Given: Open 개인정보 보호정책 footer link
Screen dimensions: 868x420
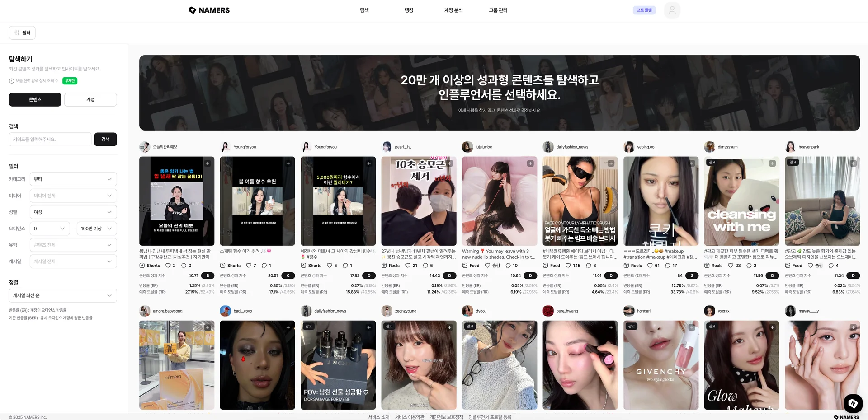Looking at the screenshot, I should click(446, 417).
